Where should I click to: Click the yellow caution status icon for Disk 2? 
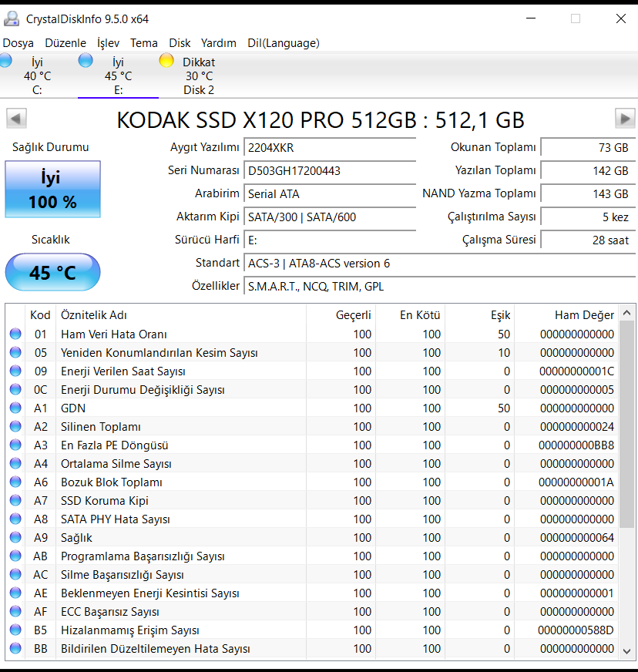166,60
